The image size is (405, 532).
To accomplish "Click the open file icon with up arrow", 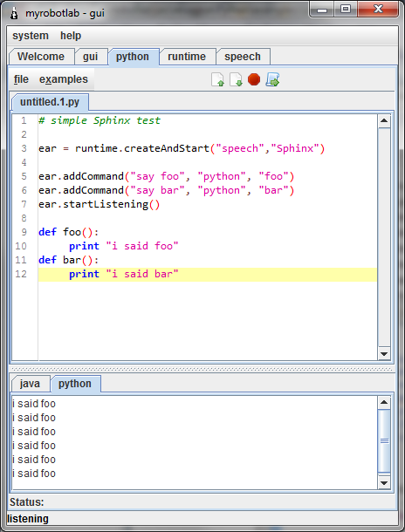I will (217, 79).
